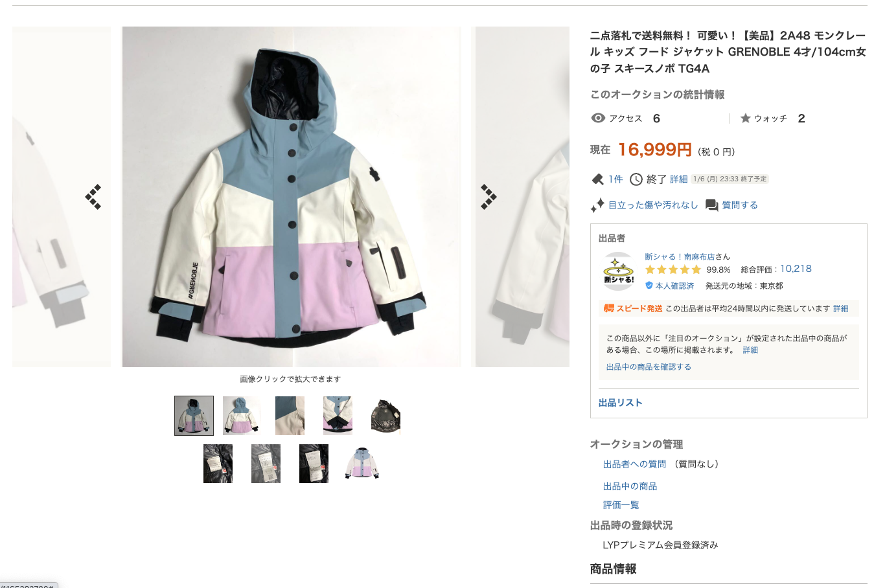Click the previous image arrow icon
This screenshot has width=874, height=588.
tap(93, 197)
